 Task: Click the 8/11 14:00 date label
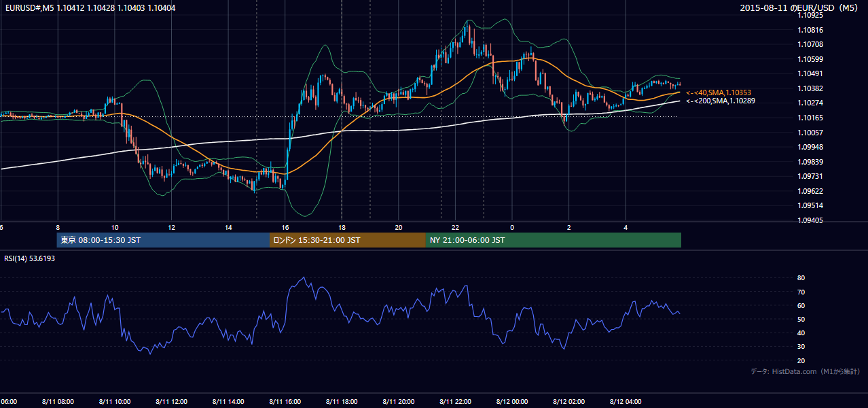tap(228, 401)
